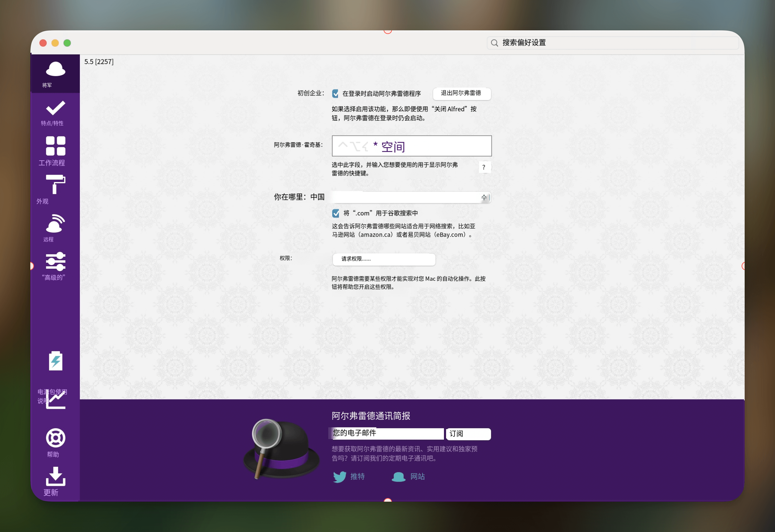This screenshot has width=775, height=532.
Task: Open the Advanced sliders icon
Action: tap(55, 261)
